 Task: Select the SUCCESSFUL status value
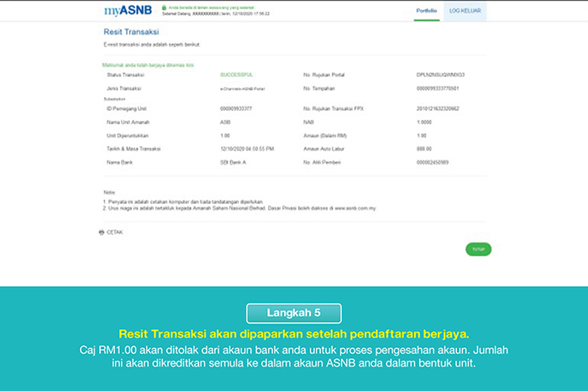tap(237, 75)
